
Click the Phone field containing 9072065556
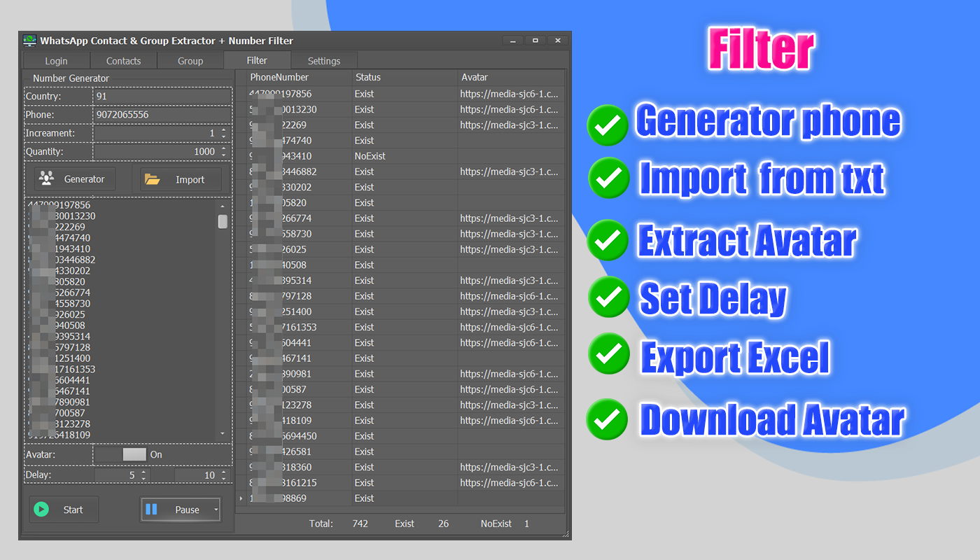(x=162, y=114)
